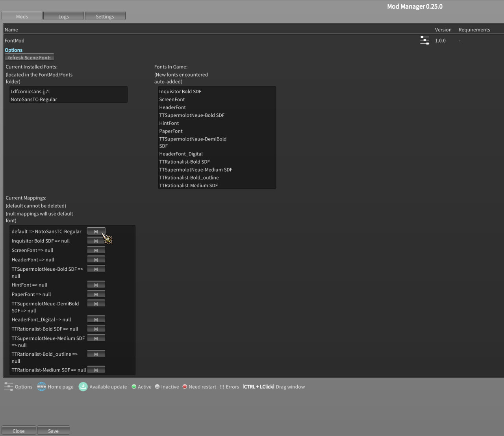Click the Name column header

[x=11, y=30]
